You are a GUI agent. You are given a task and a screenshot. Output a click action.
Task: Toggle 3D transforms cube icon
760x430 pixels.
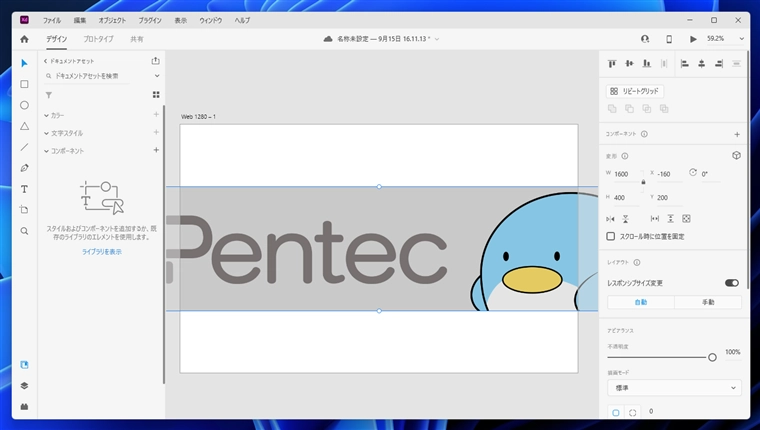[736, 156]
